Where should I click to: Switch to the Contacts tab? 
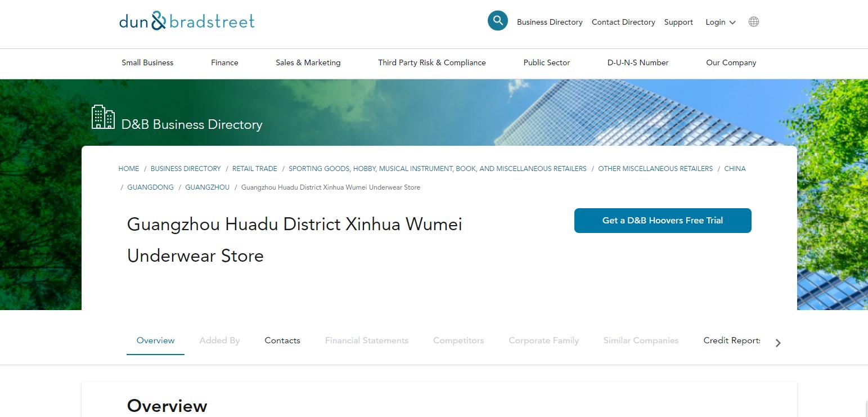coord(282,340)
